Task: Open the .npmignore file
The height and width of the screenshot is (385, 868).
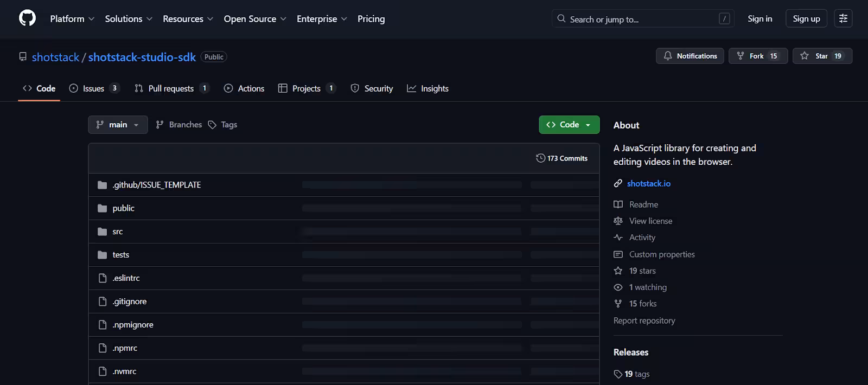Action: point(133,325)
